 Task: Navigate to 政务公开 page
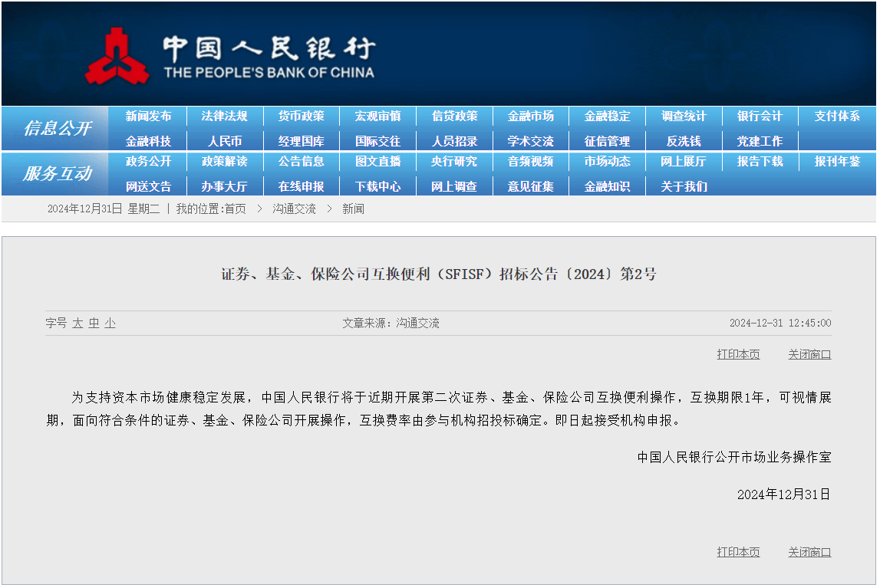(149, 162)
